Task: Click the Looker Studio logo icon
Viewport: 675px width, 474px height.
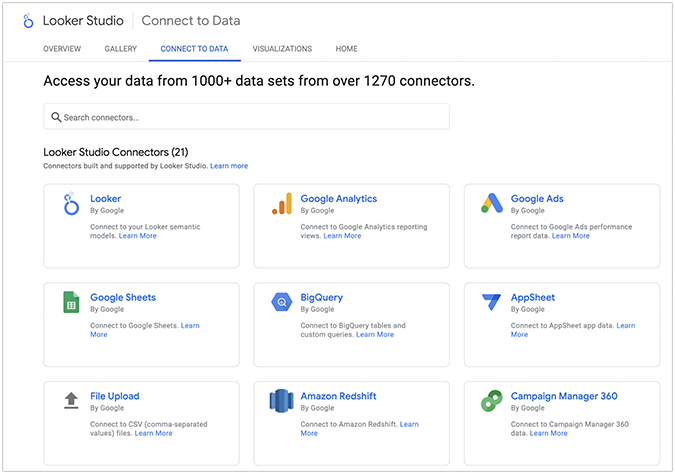Action: [28, 21]
